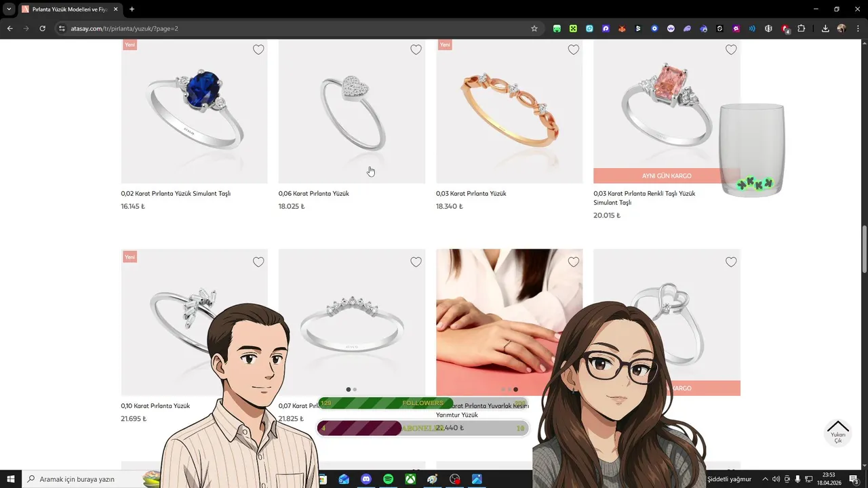
Task: Favorite the double heart ring
Action: coord(731,262)
